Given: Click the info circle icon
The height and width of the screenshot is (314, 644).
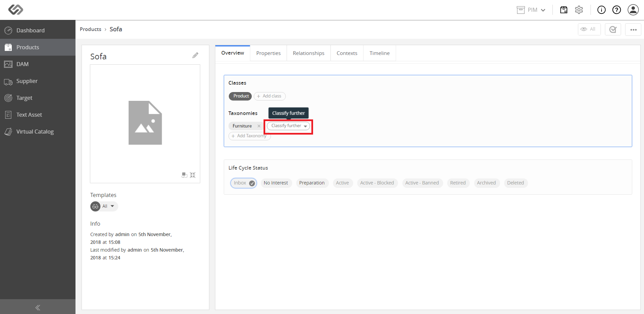Looking at the screenshot, I should coord(601,10).
